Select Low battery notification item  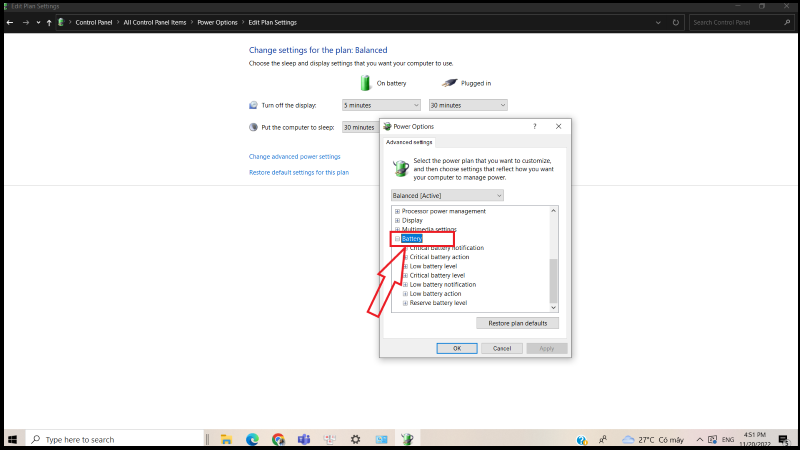pyautogui.click(x=443, y=285)
